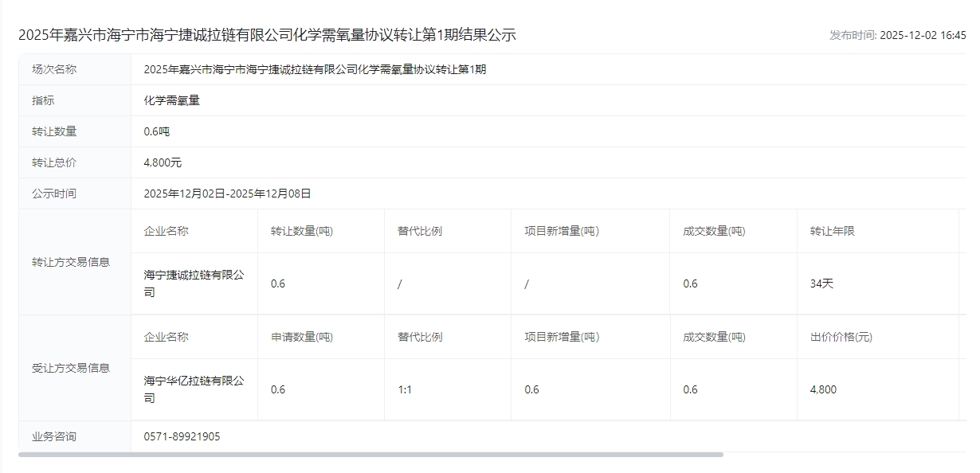Click the 34天 transfer period cell
The image size is (980, 473).
(x=821, y=283)
